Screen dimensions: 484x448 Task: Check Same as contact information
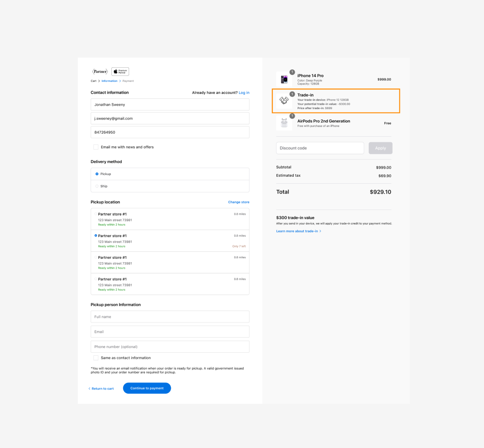[96, 358]
